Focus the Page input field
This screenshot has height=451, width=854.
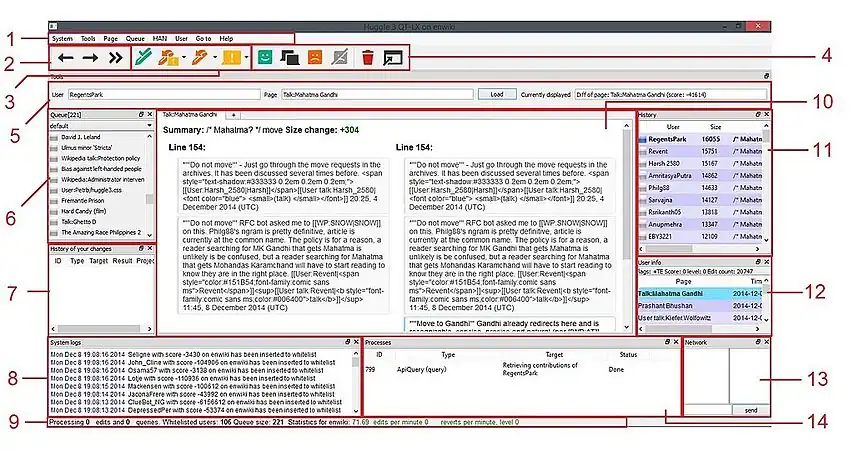(x=377, y=95)
